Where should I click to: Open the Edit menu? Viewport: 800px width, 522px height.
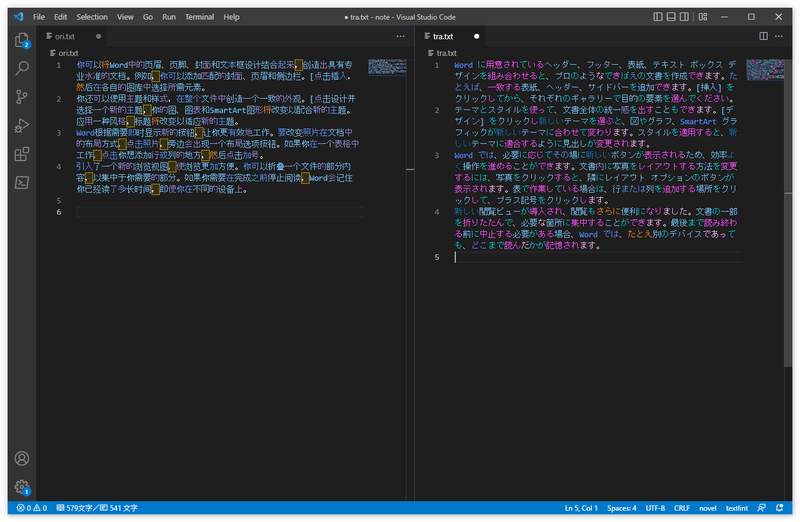[x=61, y=17]
